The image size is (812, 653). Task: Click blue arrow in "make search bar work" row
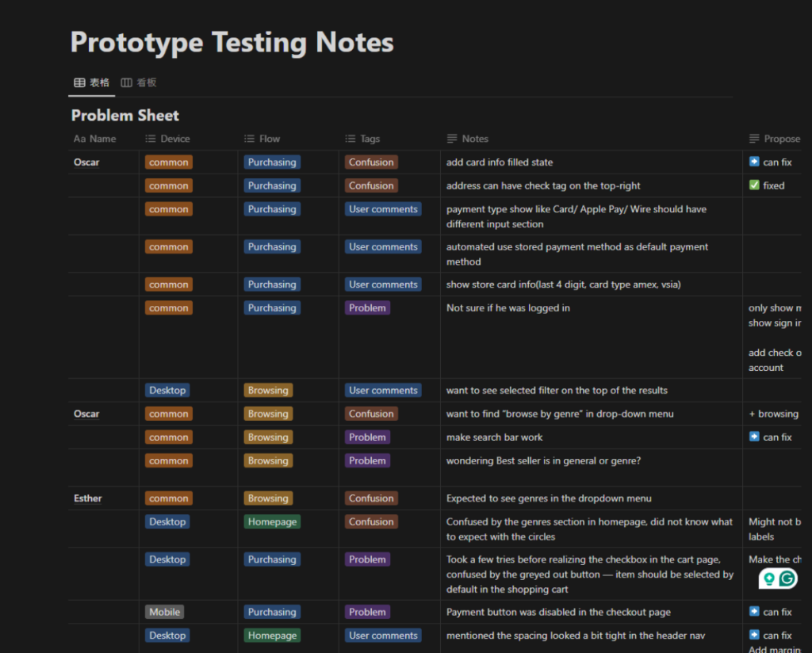pyautogui.click(x=754, y=437)
